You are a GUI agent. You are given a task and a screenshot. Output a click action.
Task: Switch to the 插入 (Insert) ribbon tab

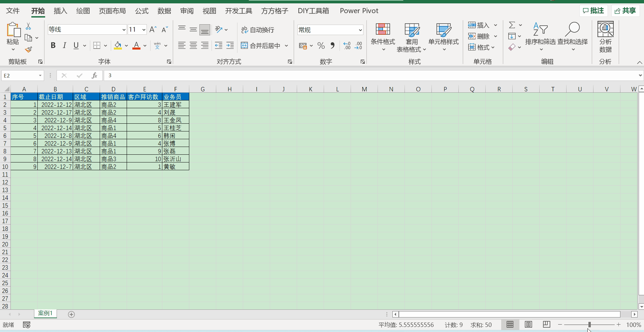click(x=60, y=11)
